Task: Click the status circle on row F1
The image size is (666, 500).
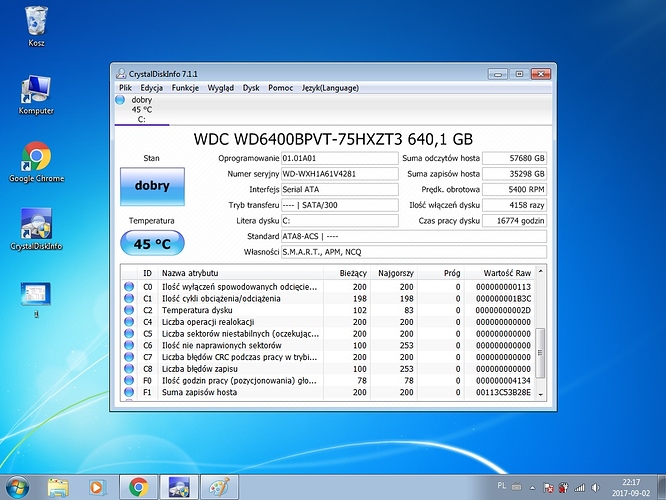Action: pyautogui.click(x=129, y=392)
